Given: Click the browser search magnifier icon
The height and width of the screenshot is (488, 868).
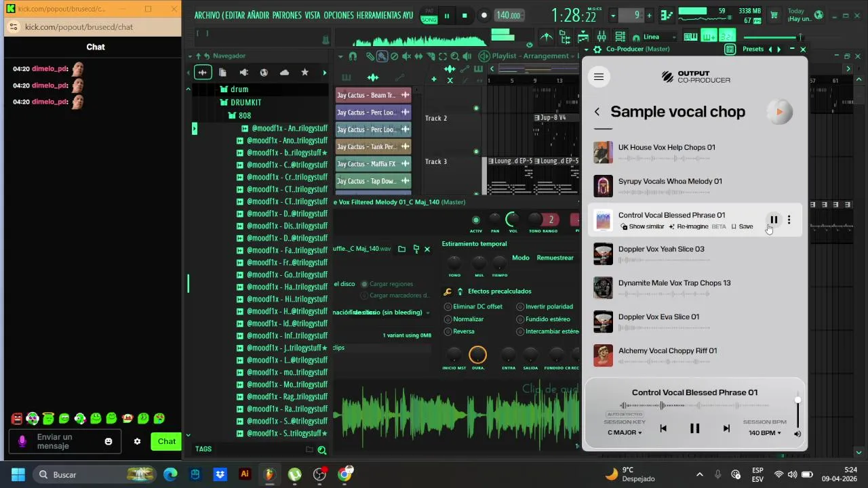Looking at the screenshot, I should coord(322,449).
